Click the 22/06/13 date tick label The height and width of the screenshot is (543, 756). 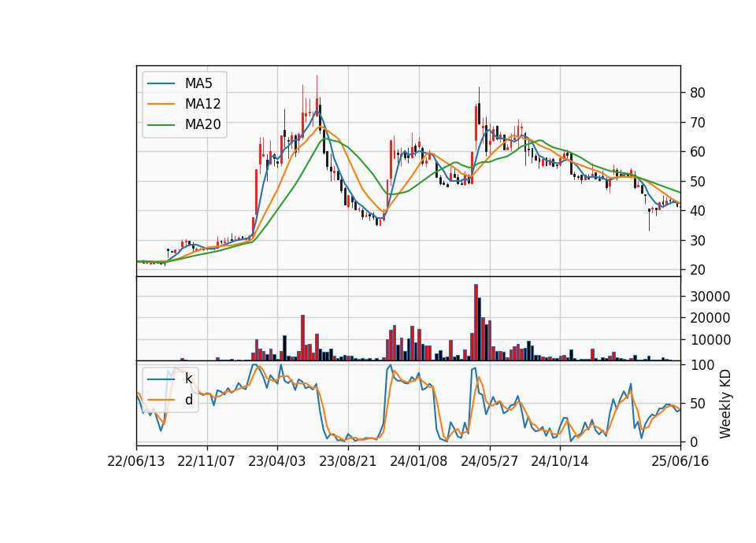pos(136,461)
